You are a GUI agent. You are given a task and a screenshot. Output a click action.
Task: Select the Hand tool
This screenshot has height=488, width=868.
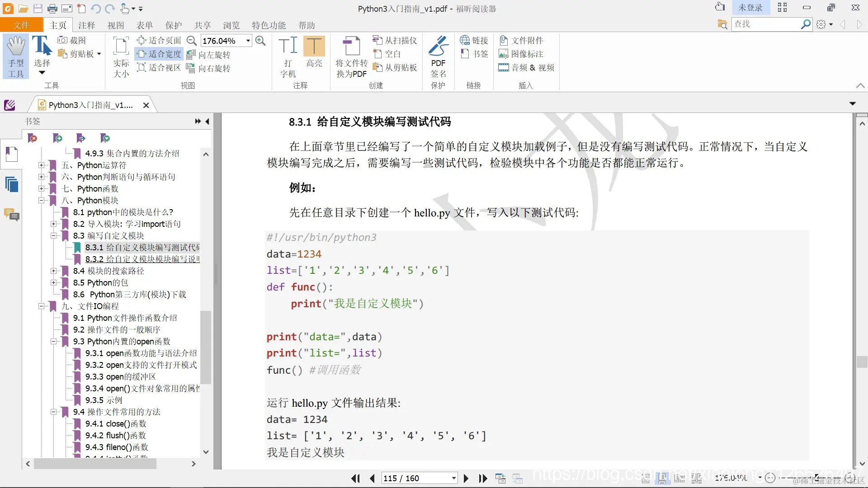coord(16,56)
